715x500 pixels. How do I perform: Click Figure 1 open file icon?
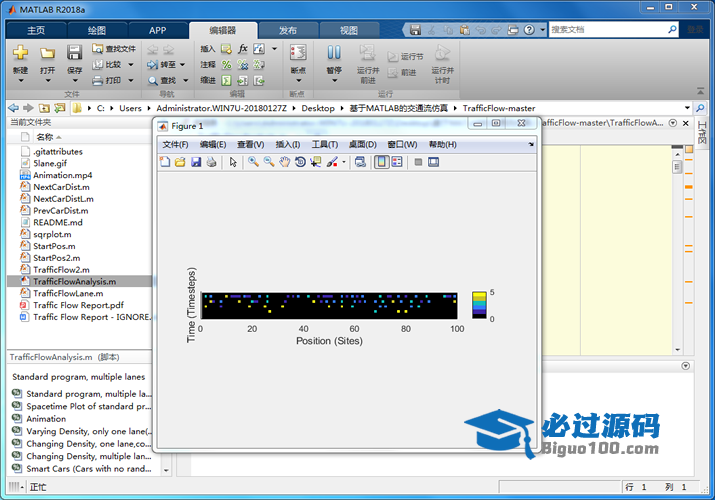click(x=180, y=162)
